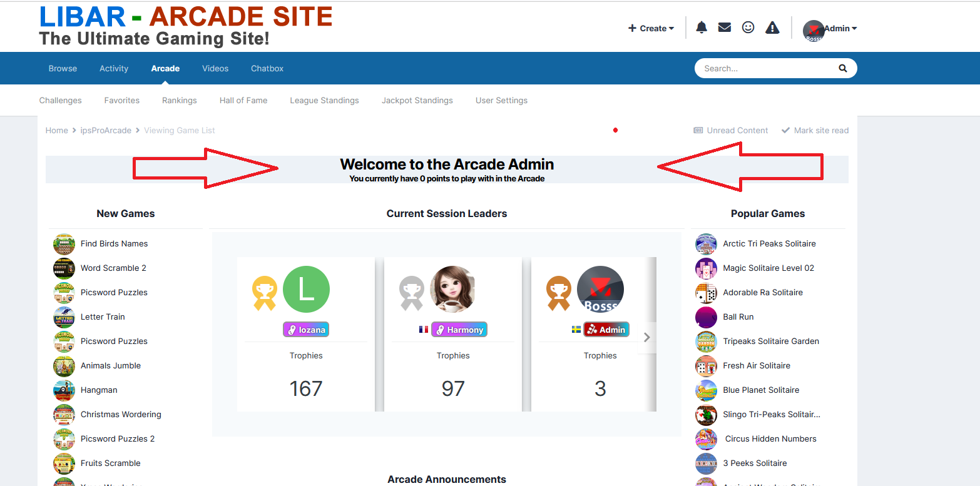Open the warning triangle reports icon
Image resolution: width=980 pixels, height=486 pixels.
[773, 28]
